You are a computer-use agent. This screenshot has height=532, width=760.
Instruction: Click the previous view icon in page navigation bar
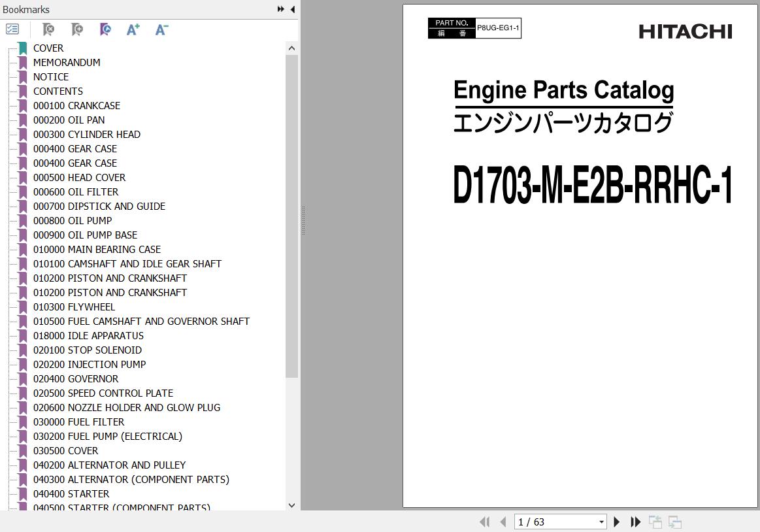point(655,522)
